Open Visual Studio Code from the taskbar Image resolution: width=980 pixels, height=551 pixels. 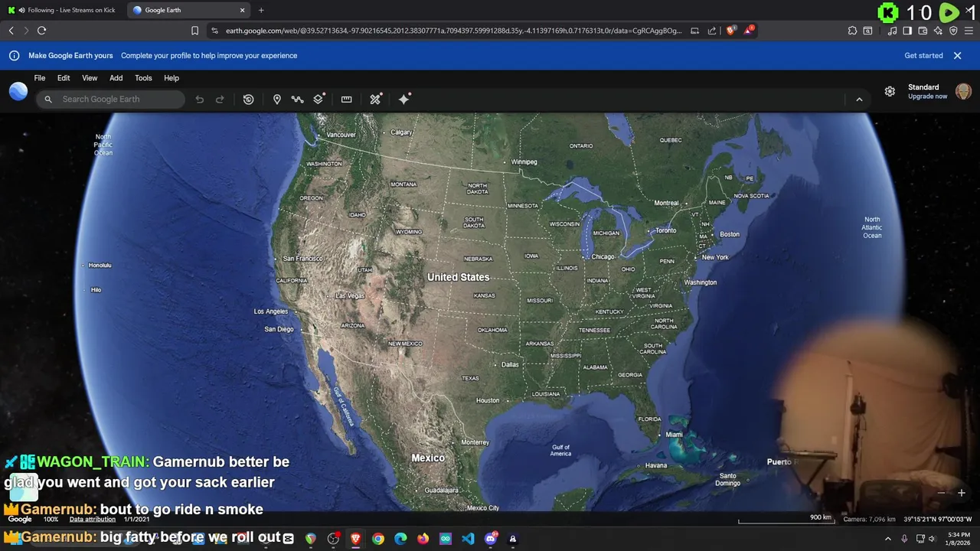(468, 539)
